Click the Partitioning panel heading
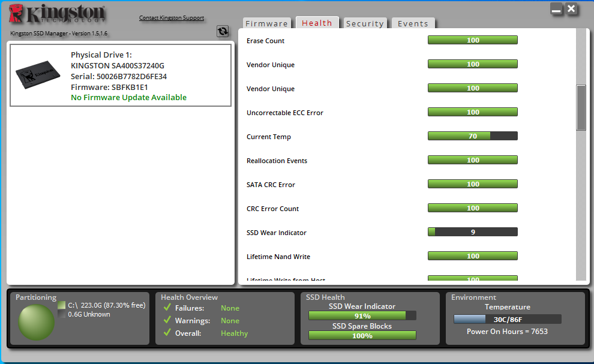This screenshot has width=594, height=364. [x=36, y=297]
